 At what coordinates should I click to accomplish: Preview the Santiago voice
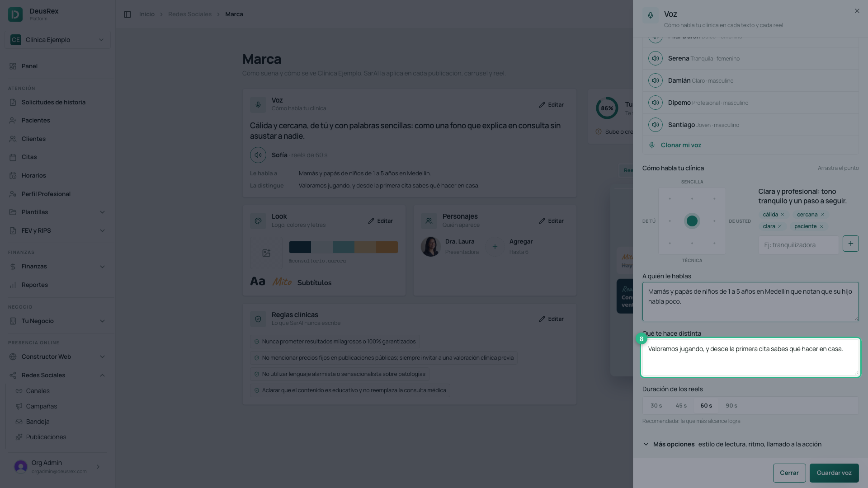[x=655, y=125]
